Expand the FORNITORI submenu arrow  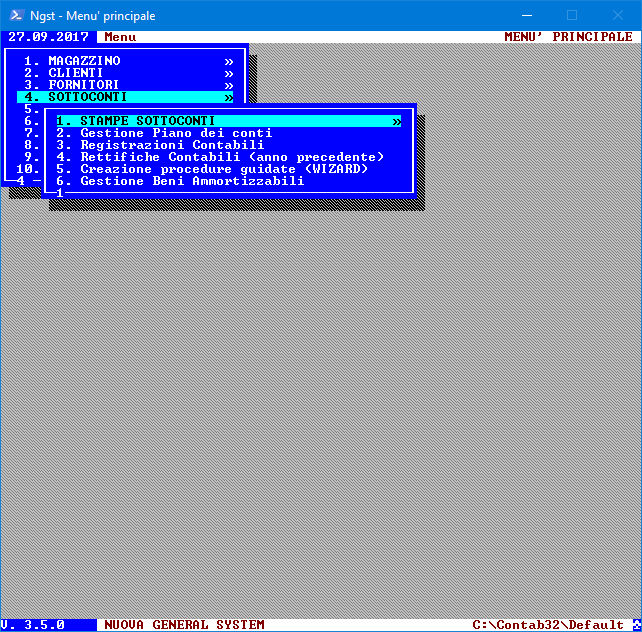point(229,85)
